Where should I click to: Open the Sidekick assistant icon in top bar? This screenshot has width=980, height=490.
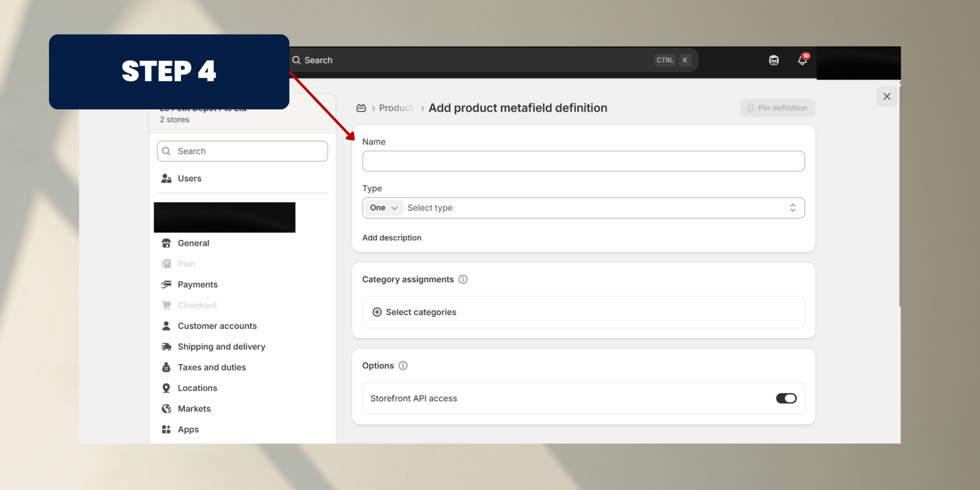[774, 60]
